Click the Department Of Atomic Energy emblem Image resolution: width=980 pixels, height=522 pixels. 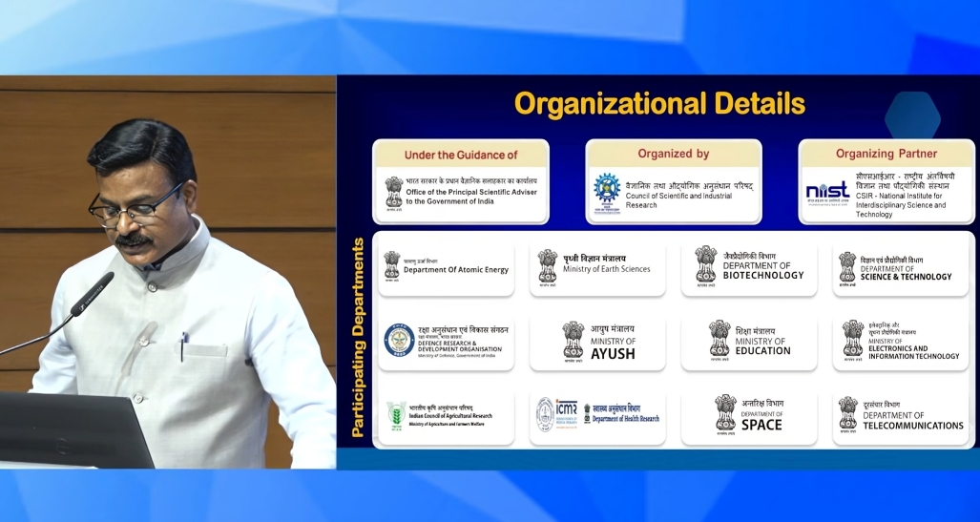click(x=392, y=267)
